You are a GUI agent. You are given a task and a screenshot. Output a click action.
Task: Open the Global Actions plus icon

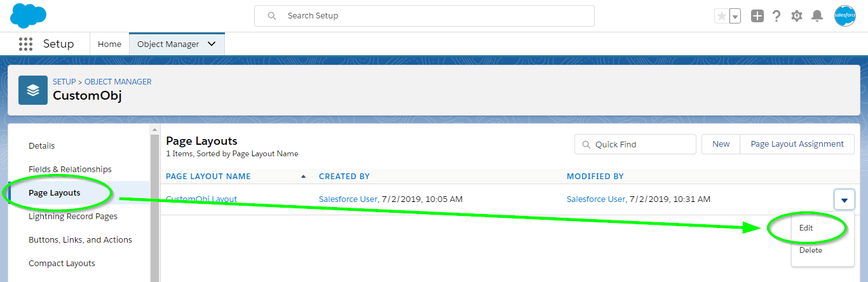[757, 16]
